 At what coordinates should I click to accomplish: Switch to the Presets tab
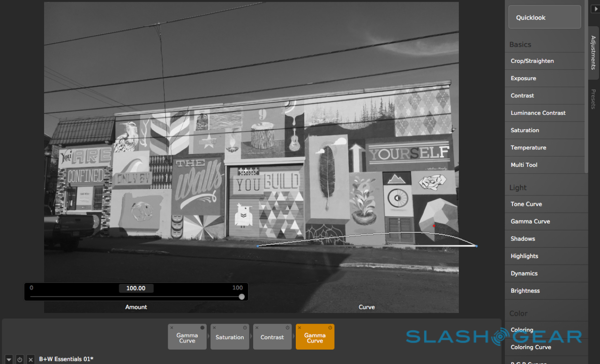tap(593, 99)
